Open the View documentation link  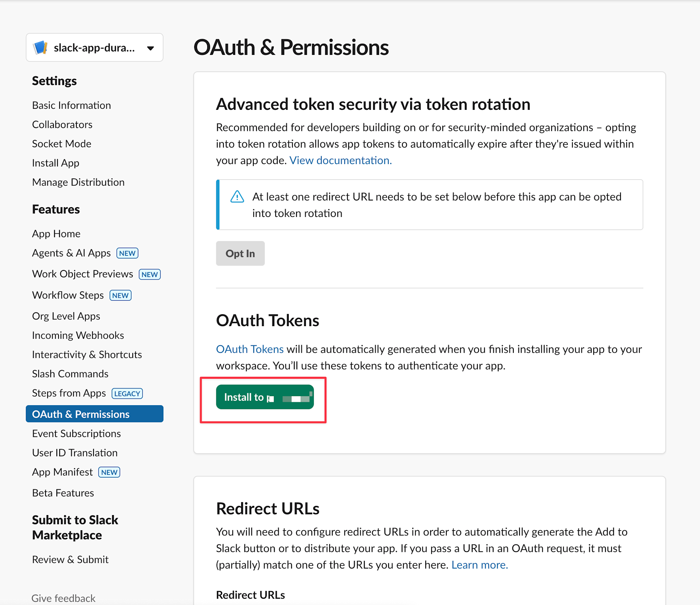[340, 161]
